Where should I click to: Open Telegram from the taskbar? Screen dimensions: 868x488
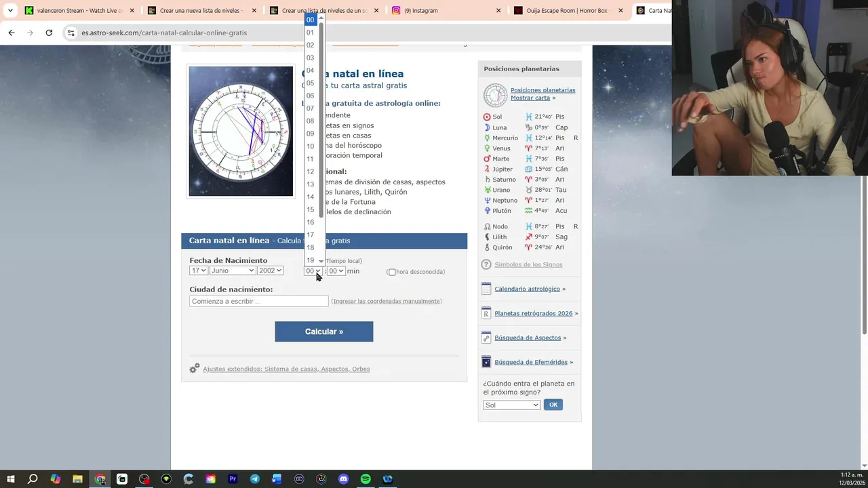254,479
